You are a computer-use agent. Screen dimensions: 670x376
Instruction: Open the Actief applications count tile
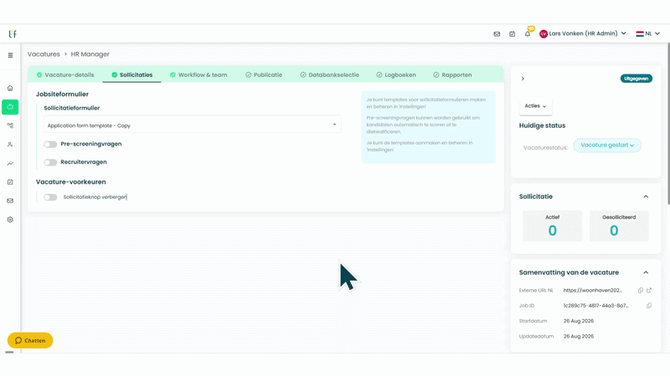click(552, 226)
